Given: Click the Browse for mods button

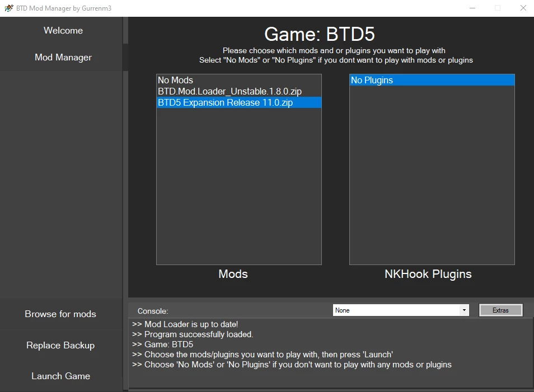Looking at the screenshot, I should click(x=60, y=314).
